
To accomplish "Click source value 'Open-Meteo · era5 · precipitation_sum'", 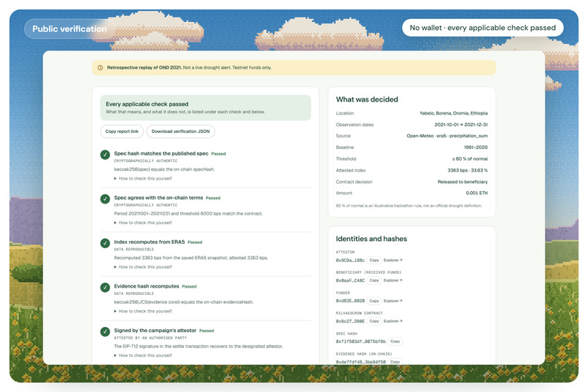I will click(447, 136).
